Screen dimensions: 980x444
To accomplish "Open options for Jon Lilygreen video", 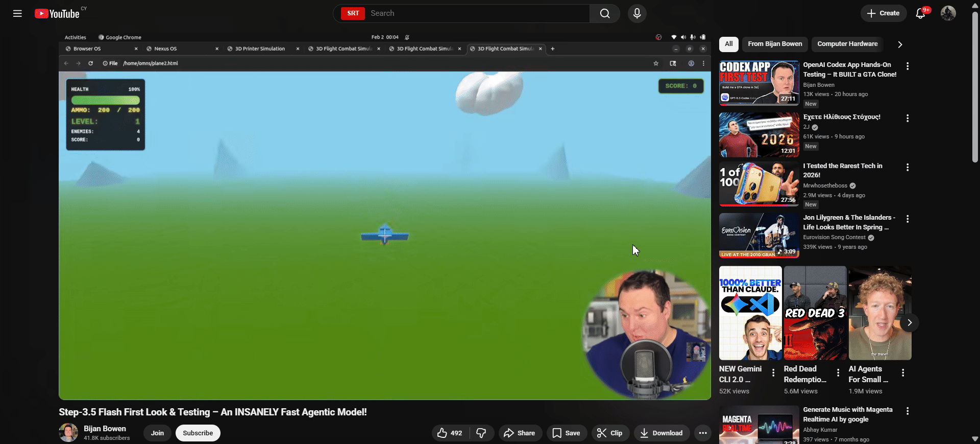I will [907, 219].
